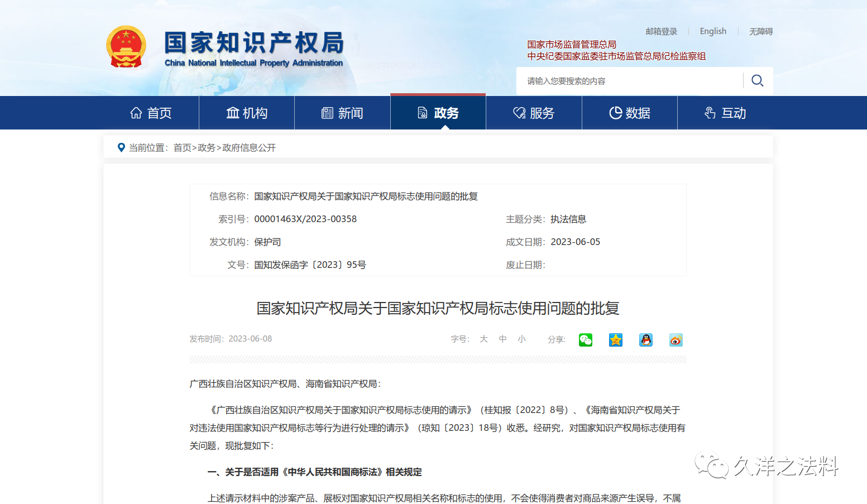This screenshot has width=867, height=504.
Task: Open the 首页 home navigation tab
Action: [151, 113]
